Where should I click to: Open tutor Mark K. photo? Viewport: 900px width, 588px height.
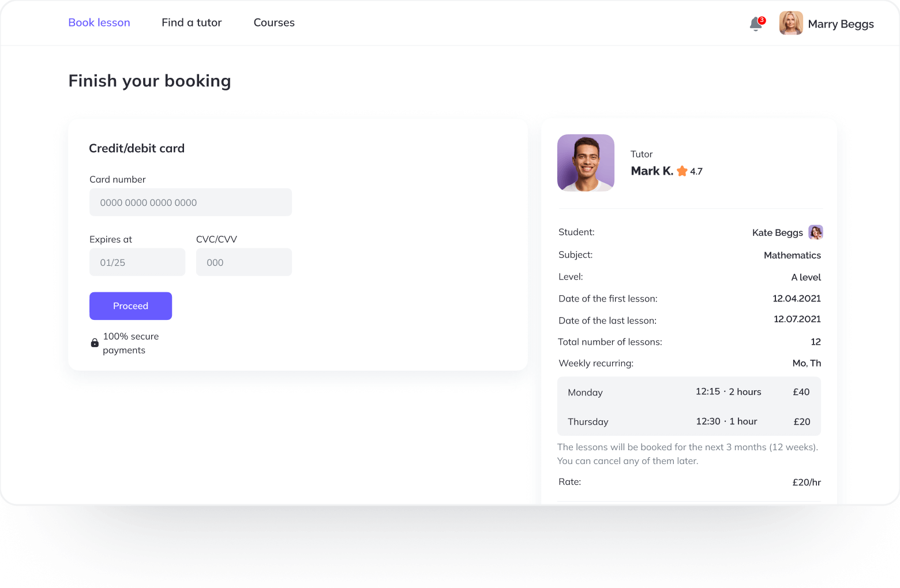point(586,163)
